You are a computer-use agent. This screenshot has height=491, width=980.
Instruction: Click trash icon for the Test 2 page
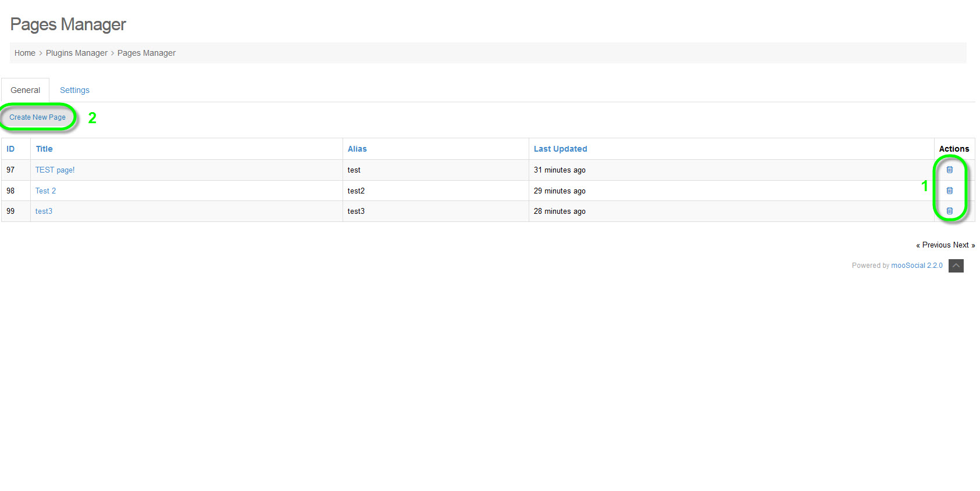point(949,191)
